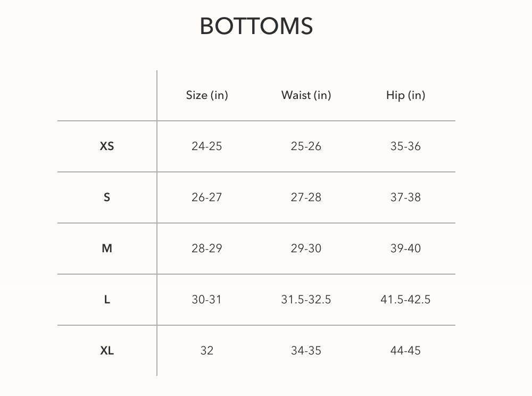This screenshot has height=396, width=532.
Task: Select the XS waist value 25-26
Action: (306, 146)
